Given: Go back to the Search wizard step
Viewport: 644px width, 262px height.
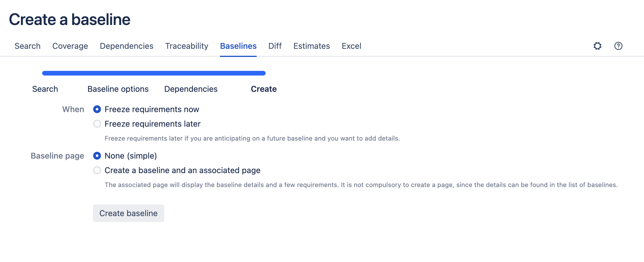Looking at the screenshot, I should [45, 89].
